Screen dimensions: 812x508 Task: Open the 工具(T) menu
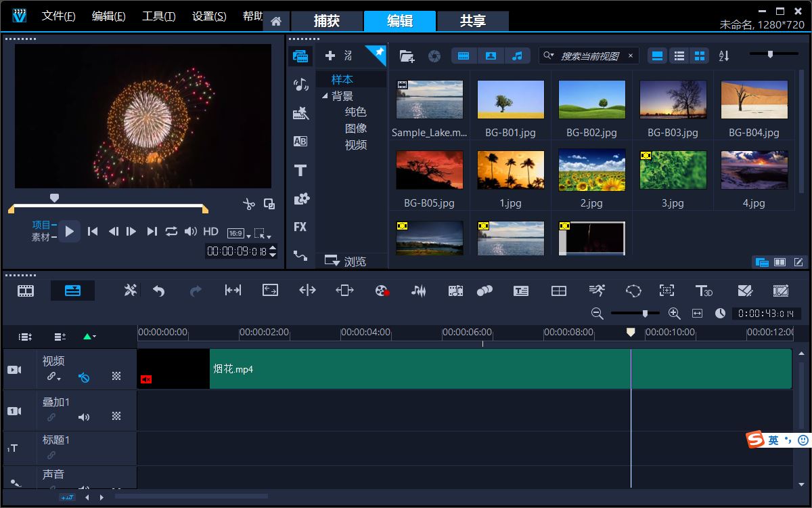(158, 16)
